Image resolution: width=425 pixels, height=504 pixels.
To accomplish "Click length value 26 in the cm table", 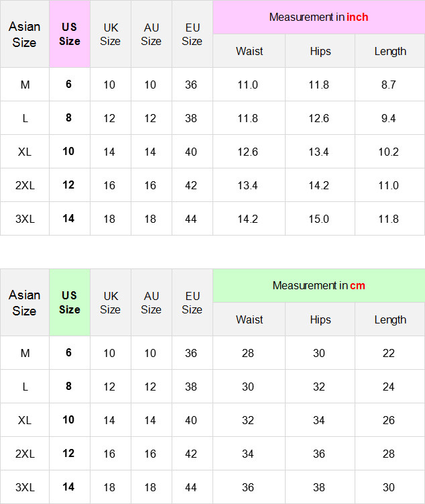I will [389, 420].
